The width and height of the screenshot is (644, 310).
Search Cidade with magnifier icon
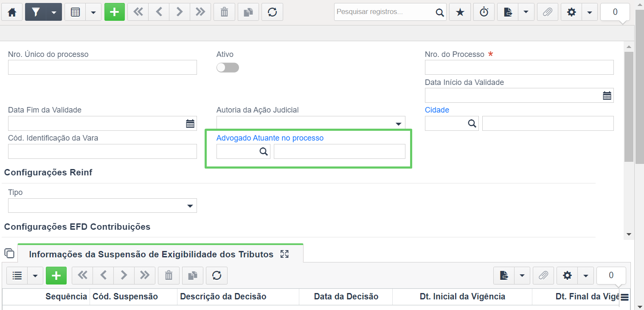click(x=472, y=123)
